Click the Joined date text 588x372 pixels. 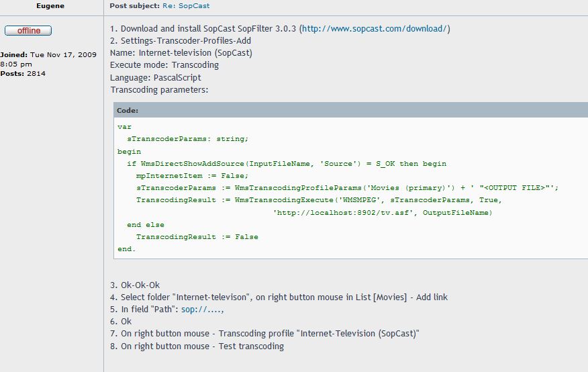[x=48, y=59]
